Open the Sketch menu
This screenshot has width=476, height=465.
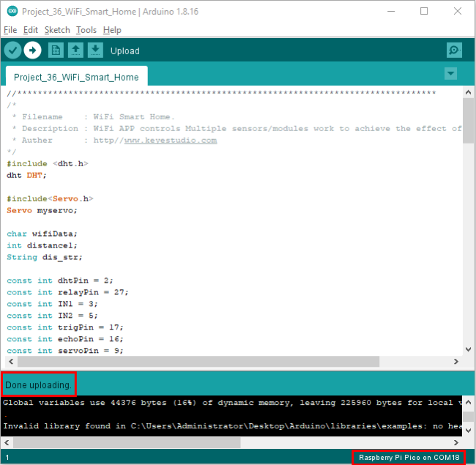click(x=57, y=30)
